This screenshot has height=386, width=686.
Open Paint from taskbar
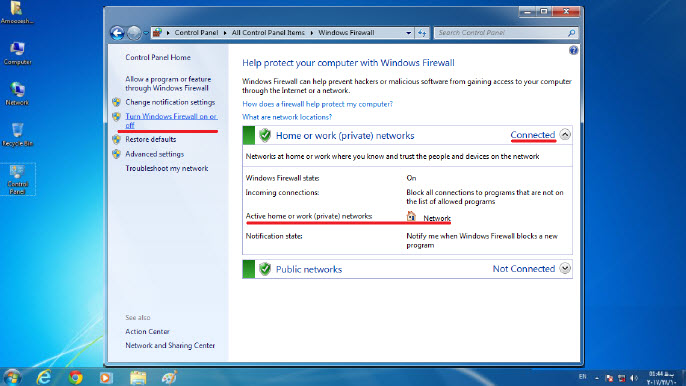tap(169, 377)
